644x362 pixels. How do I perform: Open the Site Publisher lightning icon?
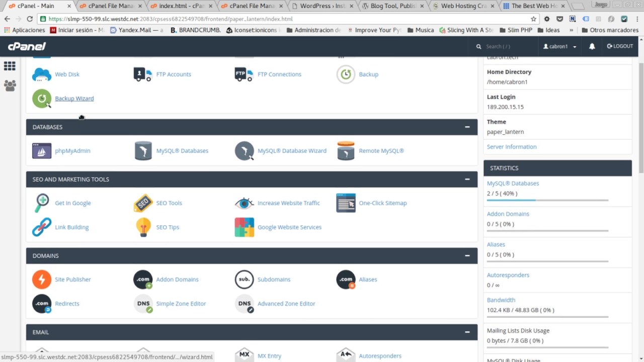(42, 280)
